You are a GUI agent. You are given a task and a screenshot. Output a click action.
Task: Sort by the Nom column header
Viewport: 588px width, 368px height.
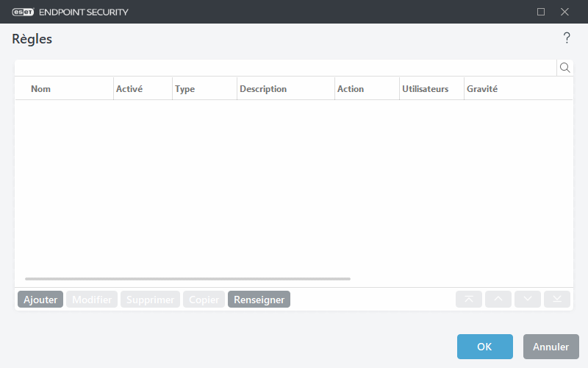point(41,89)
